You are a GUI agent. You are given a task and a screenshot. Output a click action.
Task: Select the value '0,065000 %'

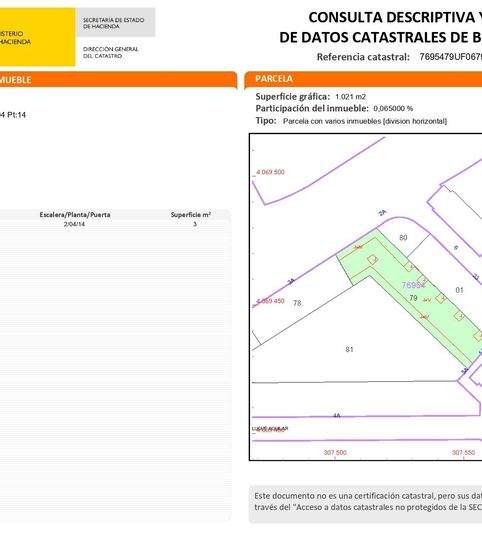[x=393, y=109]
